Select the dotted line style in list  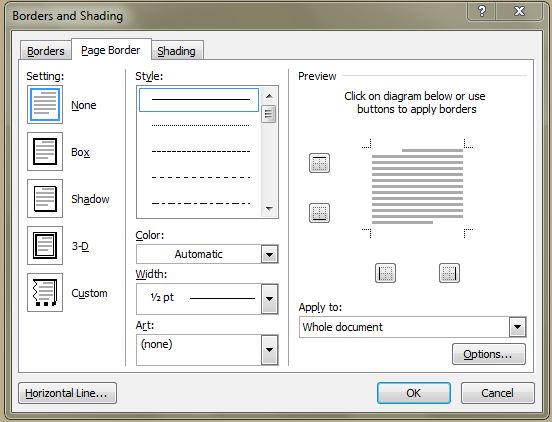[200, 125]
